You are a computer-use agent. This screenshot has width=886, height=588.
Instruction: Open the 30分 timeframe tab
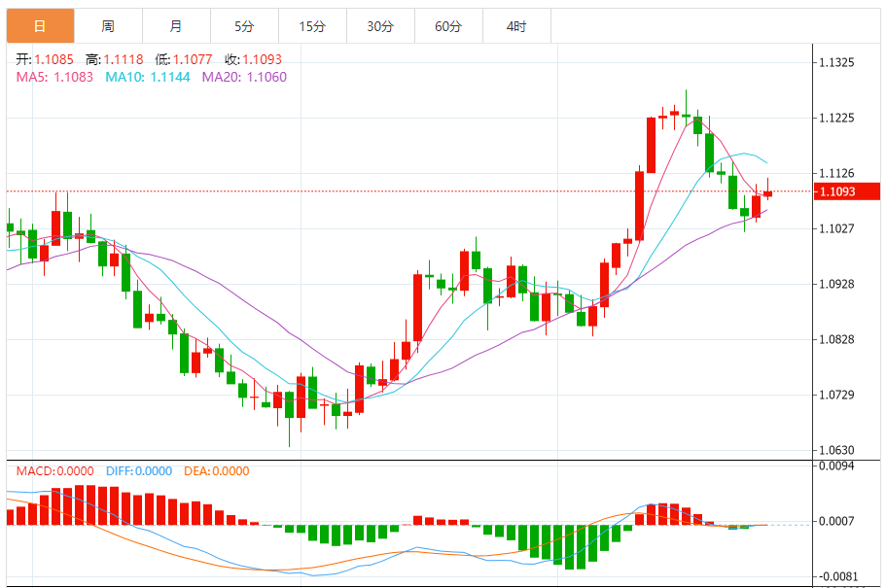click(x=380, y=26)
